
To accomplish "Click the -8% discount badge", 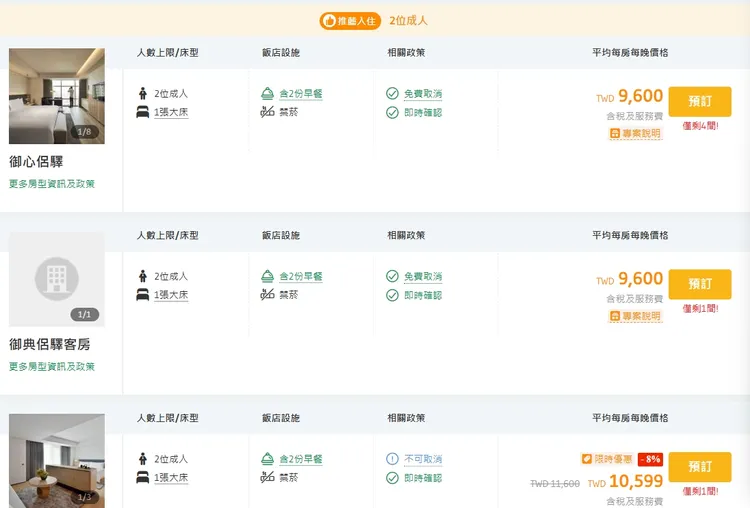I will pyautogui.click(x=651, y=459).
